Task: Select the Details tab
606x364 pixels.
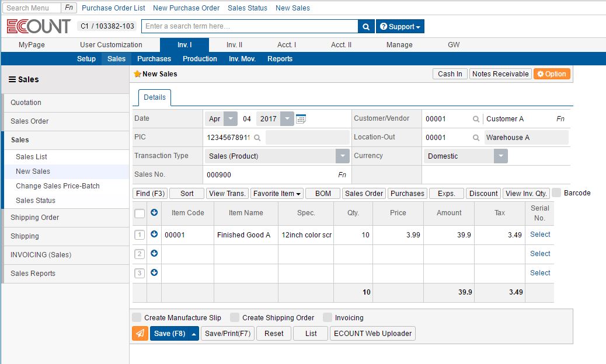Action: coord(155,97)
